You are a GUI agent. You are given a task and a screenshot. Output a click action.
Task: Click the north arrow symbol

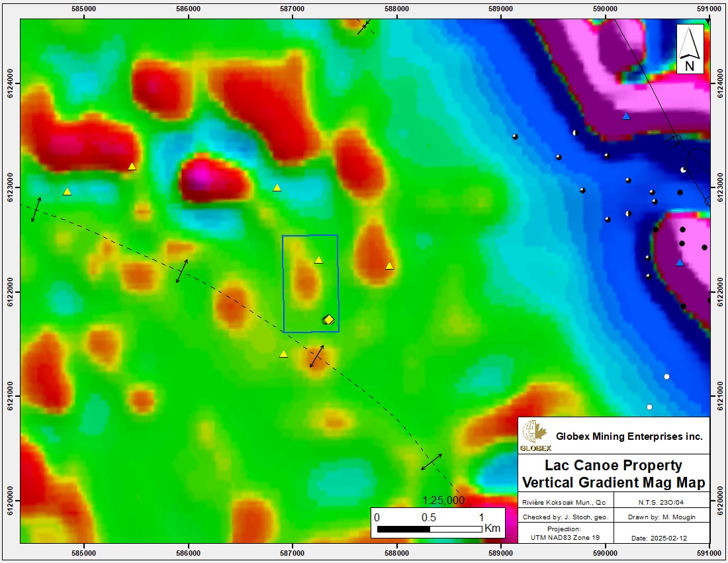(690, 50)
